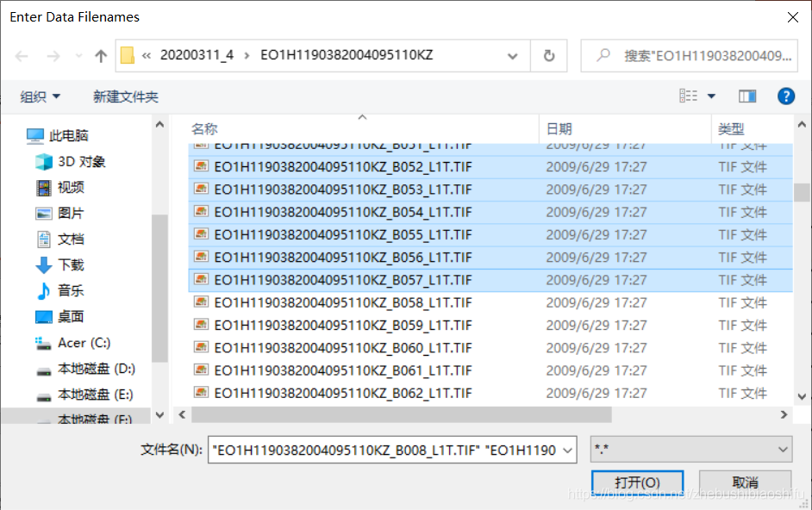The image size is (812, 510).
Task: Click the 文件名 input field
Action: (386, 450)
